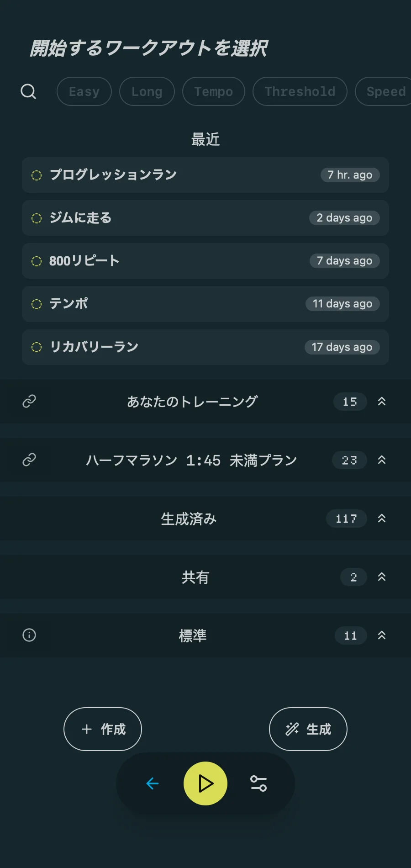The width and height of the screenshot is (411, 868).
Task: Select the 800リピート recent workout
Action: coord(205,261)
